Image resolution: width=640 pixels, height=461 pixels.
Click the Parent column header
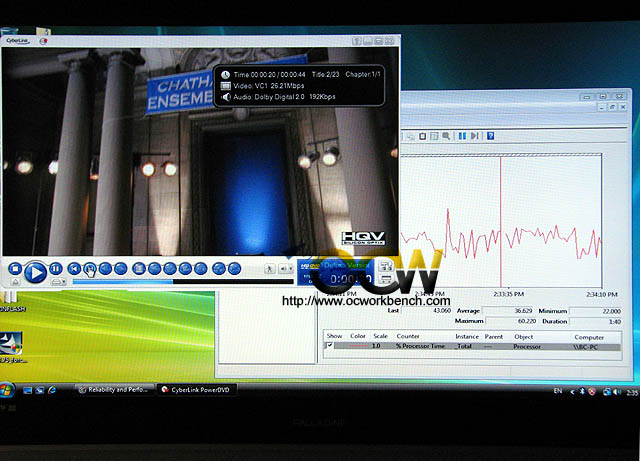click(x=493, y=336)
